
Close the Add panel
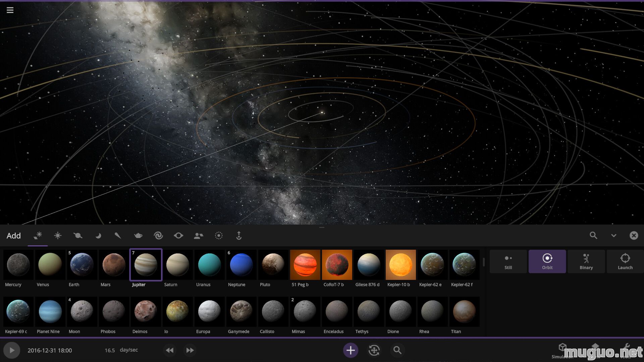click(x=634, y=235)
